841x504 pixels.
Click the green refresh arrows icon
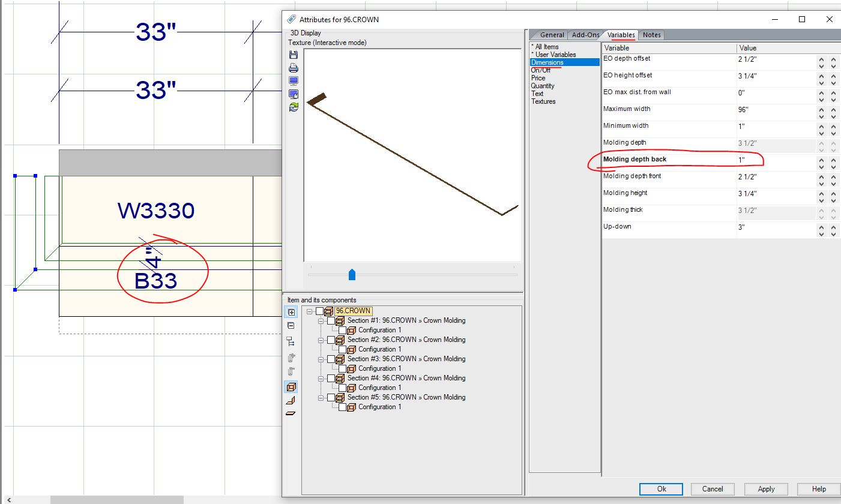click(x=294, y=107)
